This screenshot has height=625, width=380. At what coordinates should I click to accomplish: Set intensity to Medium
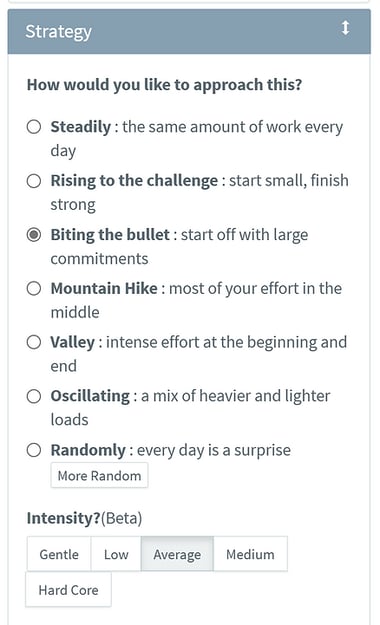250,554
